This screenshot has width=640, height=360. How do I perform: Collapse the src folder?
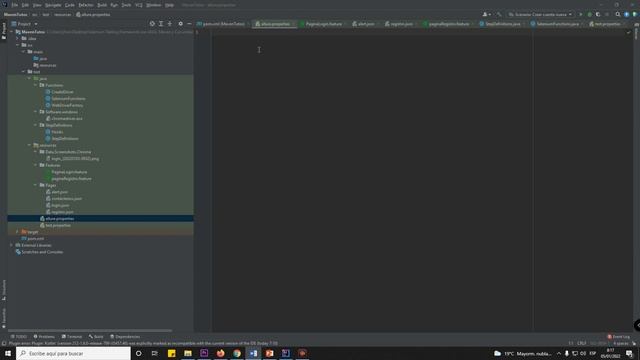[x=18, y=45]
